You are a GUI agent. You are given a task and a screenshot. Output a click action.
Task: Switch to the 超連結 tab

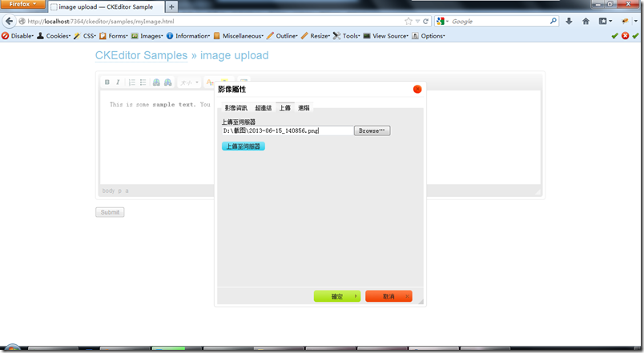(264, 108)
